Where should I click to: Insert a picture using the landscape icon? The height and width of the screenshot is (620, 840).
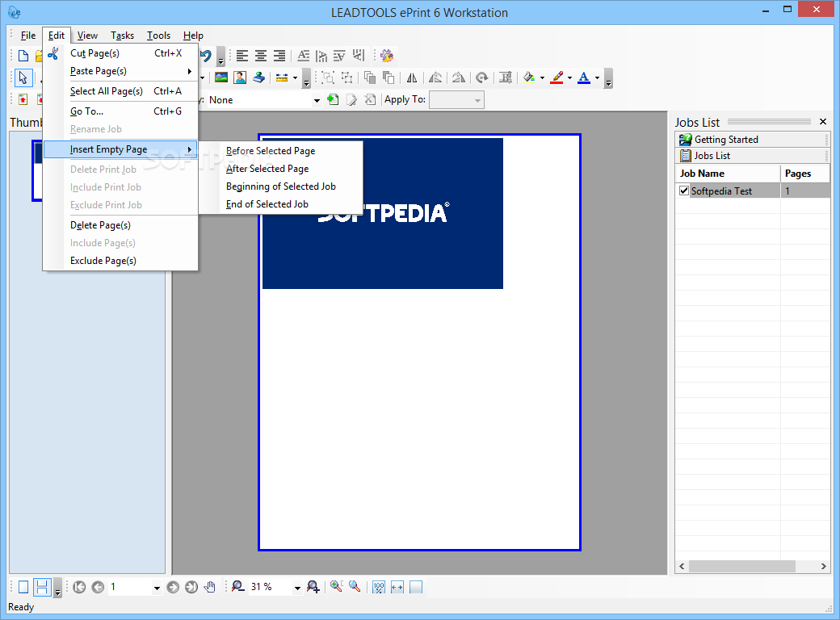(x=221, y=77)
